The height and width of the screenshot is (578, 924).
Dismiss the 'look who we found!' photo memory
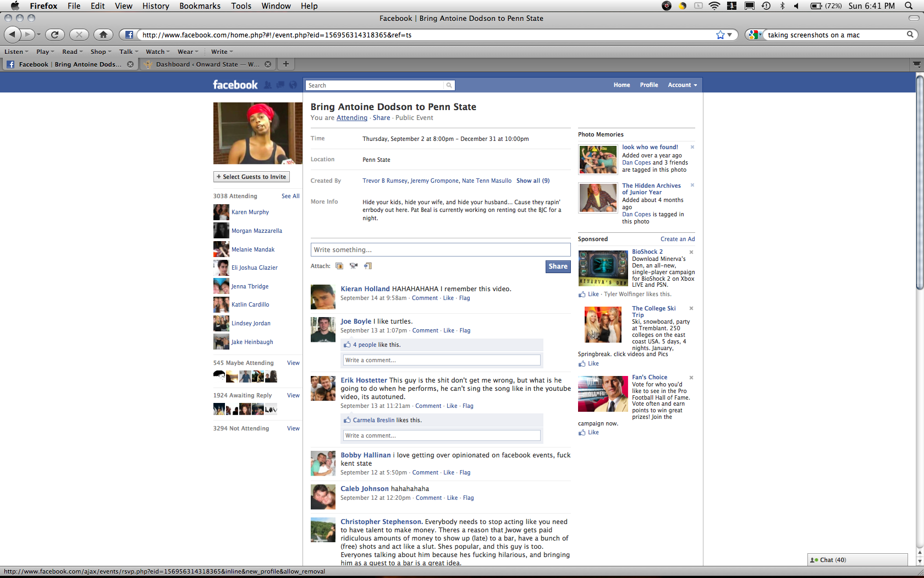point(692,147)
